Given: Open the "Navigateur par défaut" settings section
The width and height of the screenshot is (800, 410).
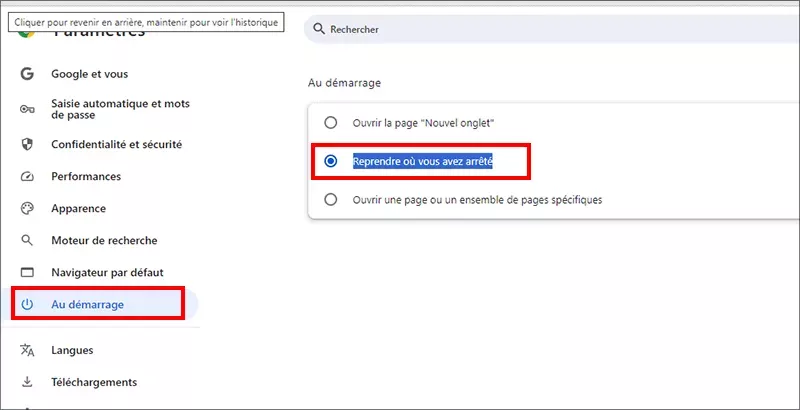Looking at the screenshot, I should pyautogui.click(x=107, y=272).
